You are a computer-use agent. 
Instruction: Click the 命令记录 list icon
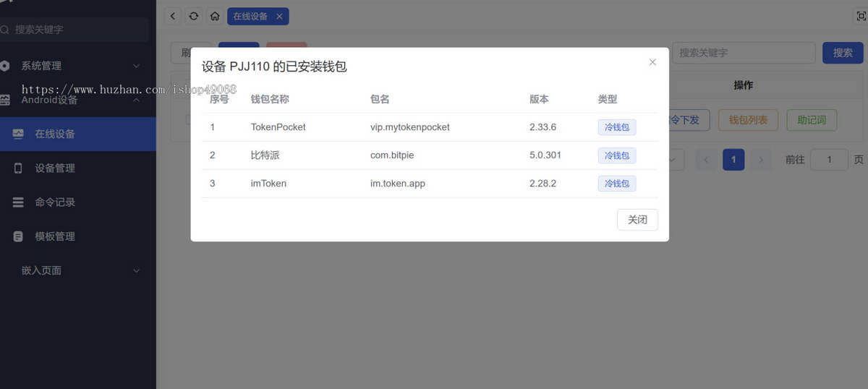click(x=18, y=202)
